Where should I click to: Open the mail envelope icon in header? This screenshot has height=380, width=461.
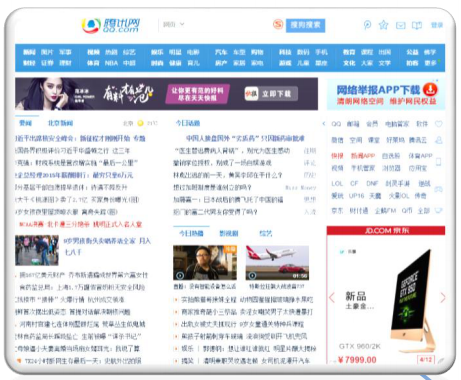tap(400, 25)
